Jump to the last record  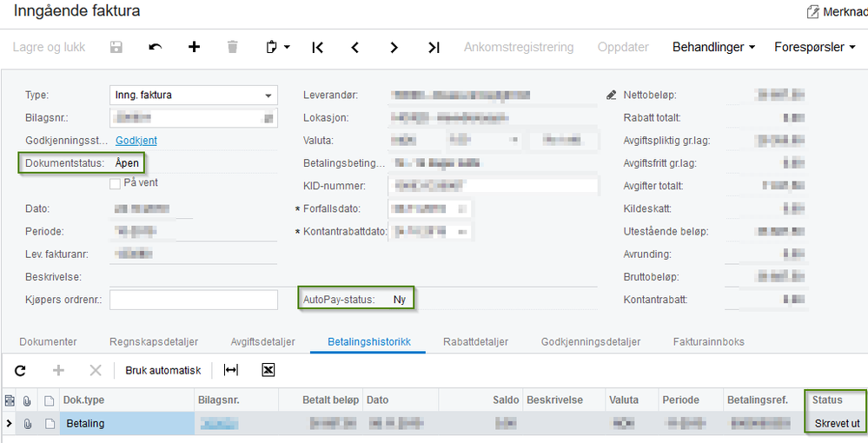coord(434,47)
